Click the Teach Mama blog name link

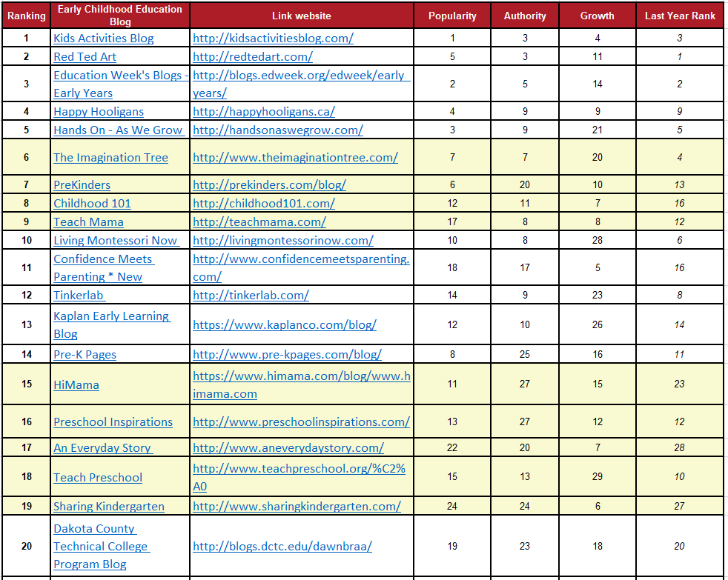tap(88, 221)
